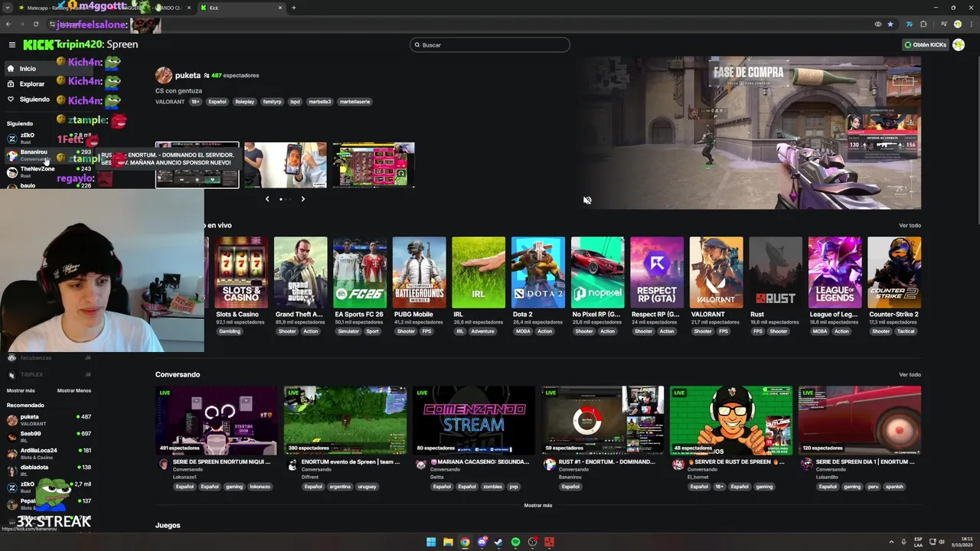Open the EA Sports FC 26 category
980x551 pixels.
point(360,272)
